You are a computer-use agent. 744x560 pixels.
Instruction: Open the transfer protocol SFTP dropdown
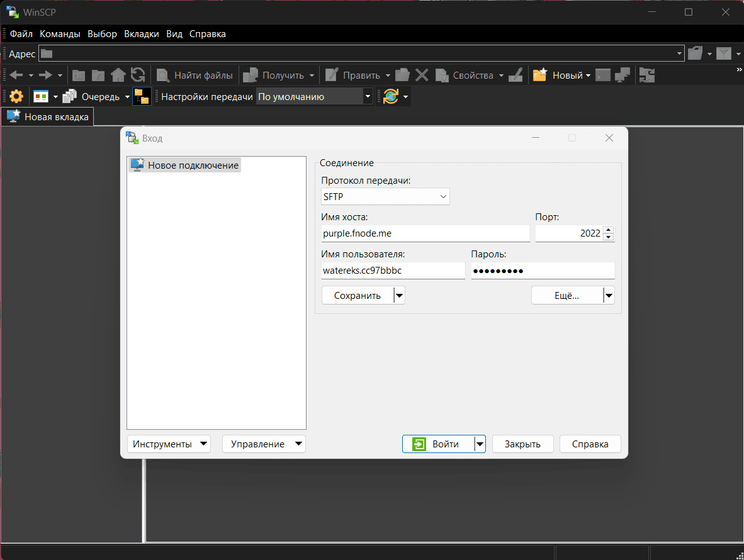pyautogui.click(x=385, y=197)
